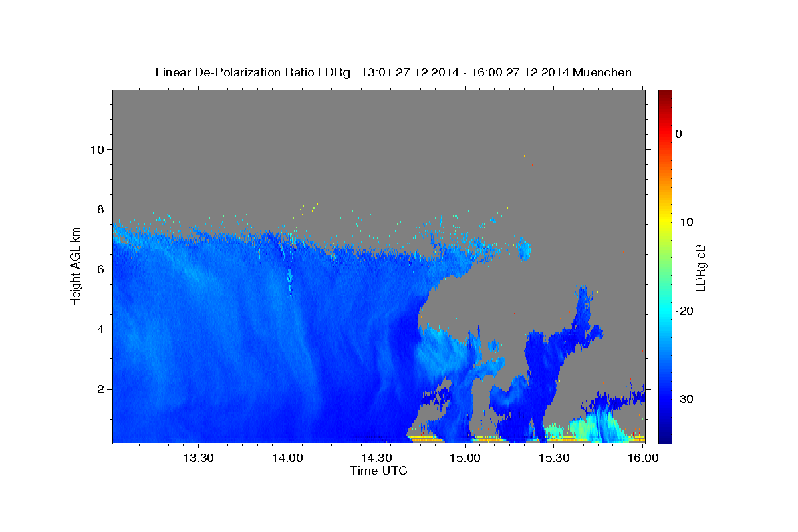Click the 'Muenchen' location text in title

602,72
